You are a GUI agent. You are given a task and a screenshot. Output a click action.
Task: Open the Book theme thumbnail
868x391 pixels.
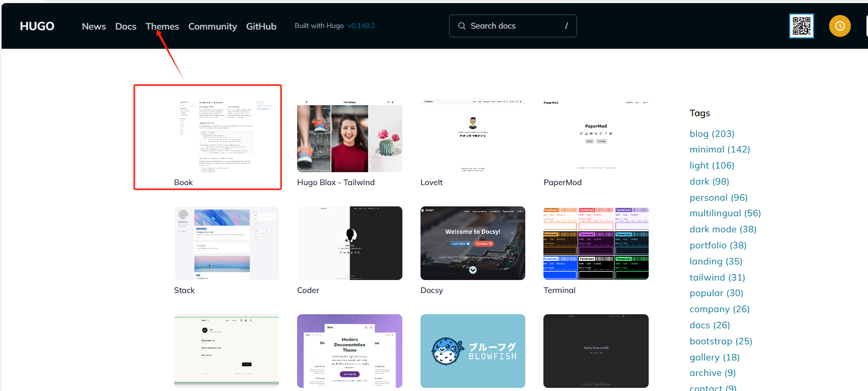click(x=227, y=135)
